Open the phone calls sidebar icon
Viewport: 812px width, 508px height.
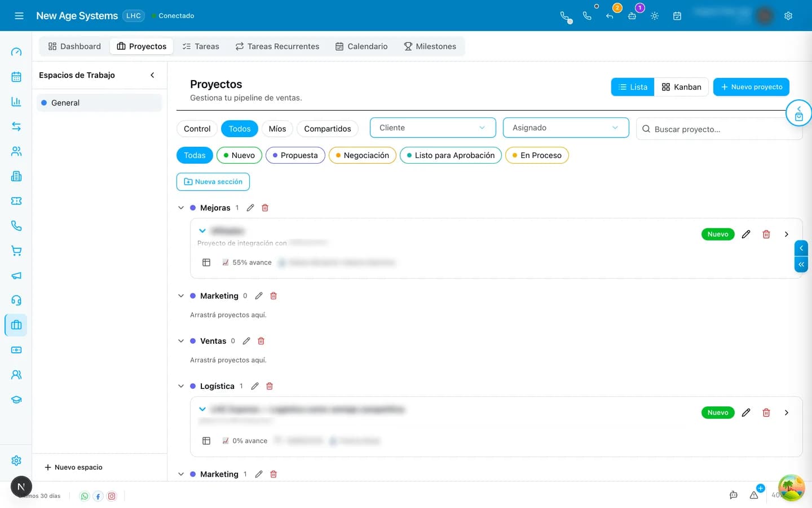16,226
